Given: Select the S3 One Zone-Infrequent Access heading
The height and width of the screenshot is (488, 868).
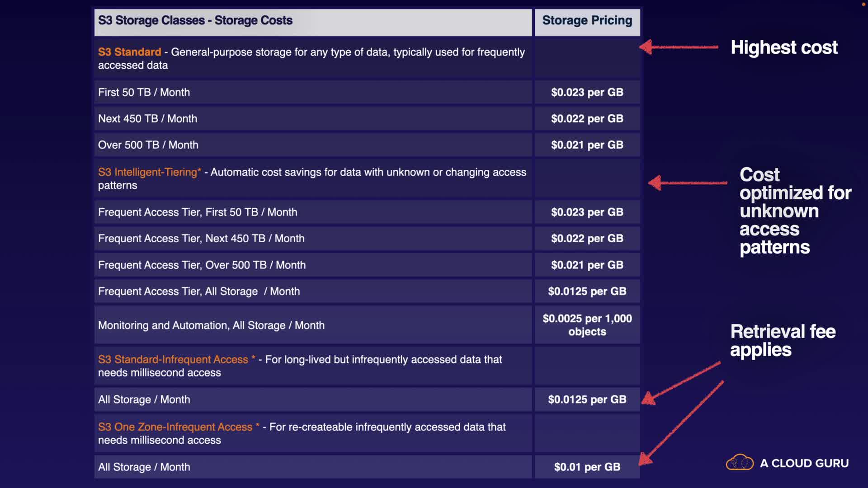Looking at the screenshot, I should [x=175, y=427].
